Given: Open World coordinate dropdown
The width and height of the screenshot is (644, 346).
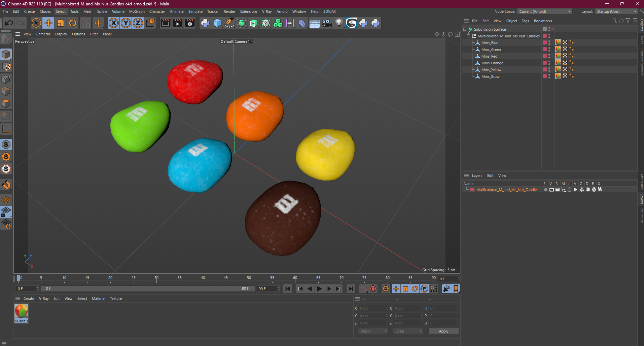Looking at the screenshot, I should 373,331.
